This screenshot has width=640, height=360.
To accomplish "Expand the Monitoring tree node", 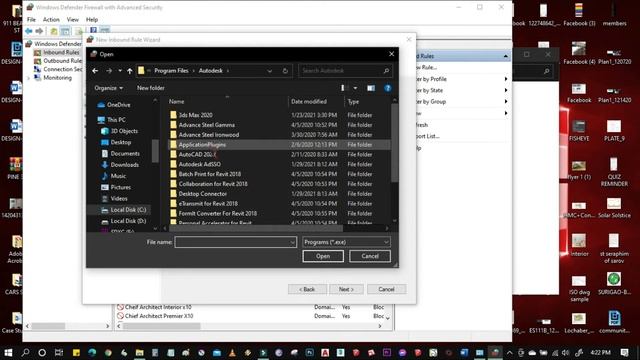I will 29,78.
